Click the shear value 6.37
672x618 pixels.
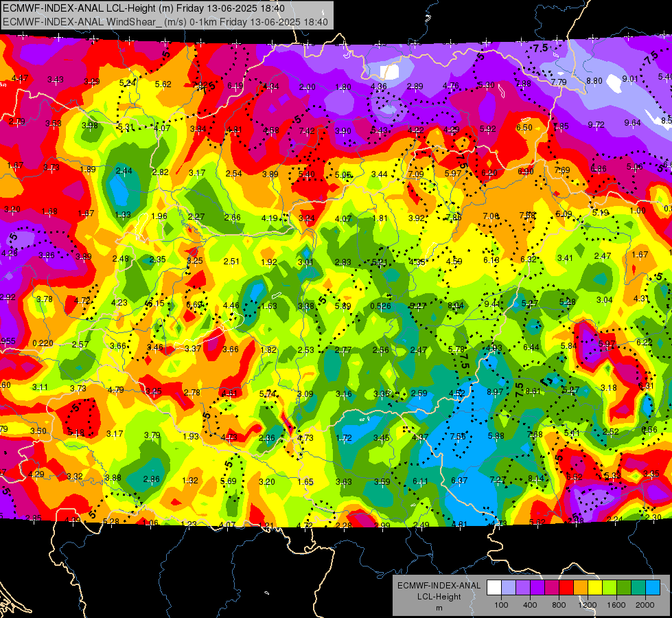(459, 481)
